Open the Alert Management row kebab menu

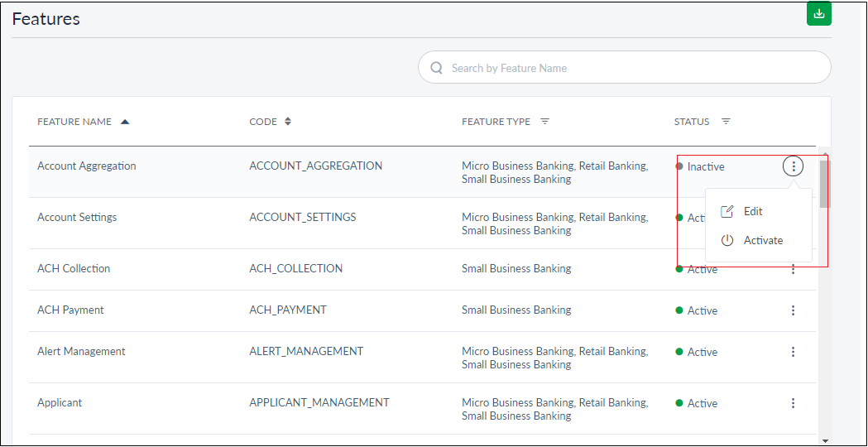pos(793,352)
